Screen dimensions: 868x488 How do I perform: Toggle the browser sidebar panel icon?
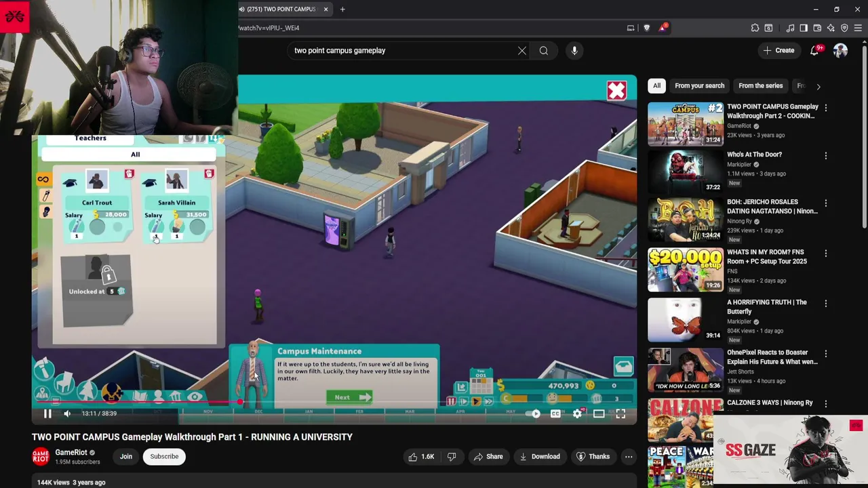(804, 28)
